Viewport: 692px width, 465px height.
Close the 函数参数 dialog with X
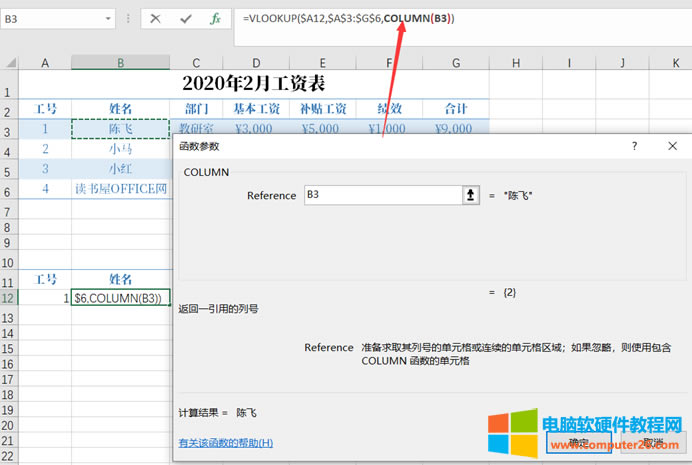pos(673,146)
